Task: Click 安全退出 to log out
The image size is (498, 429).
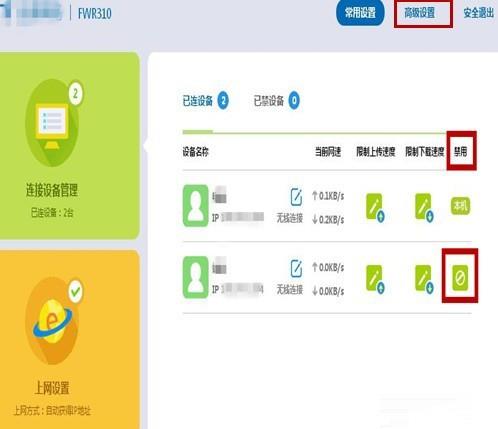Action: click(x=479, y=13)
